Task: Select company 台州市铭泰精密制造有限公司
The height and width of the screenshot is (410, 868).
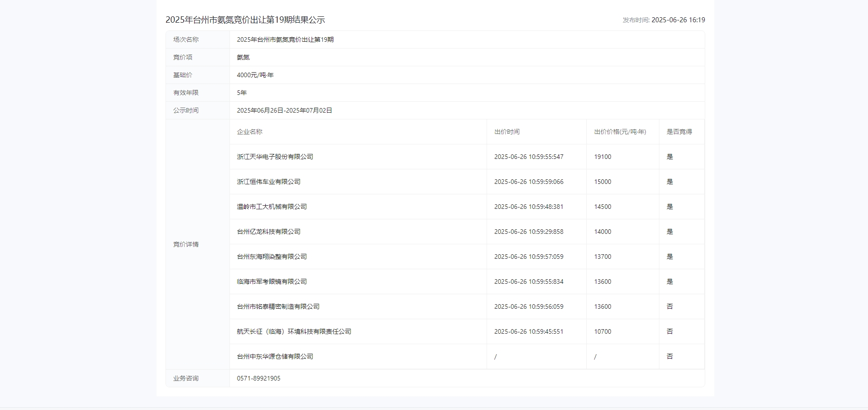Action: (278, 306)
